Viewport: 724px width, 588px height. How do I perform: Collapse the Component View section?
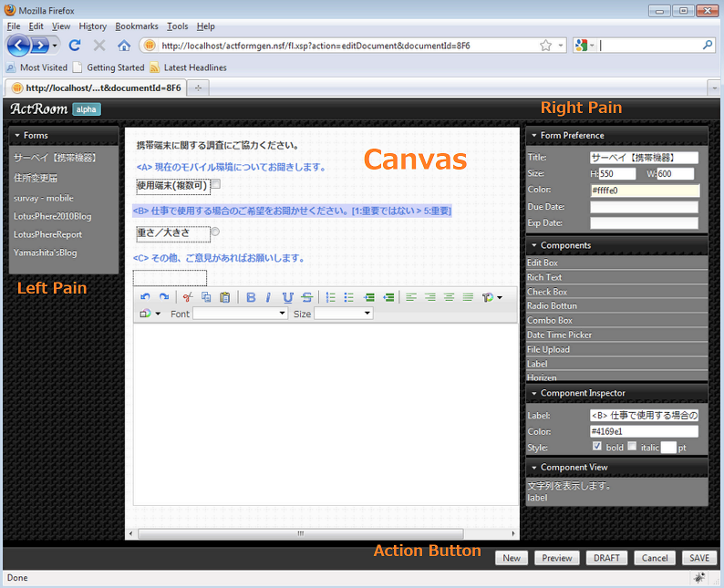(x=534, y=468)
